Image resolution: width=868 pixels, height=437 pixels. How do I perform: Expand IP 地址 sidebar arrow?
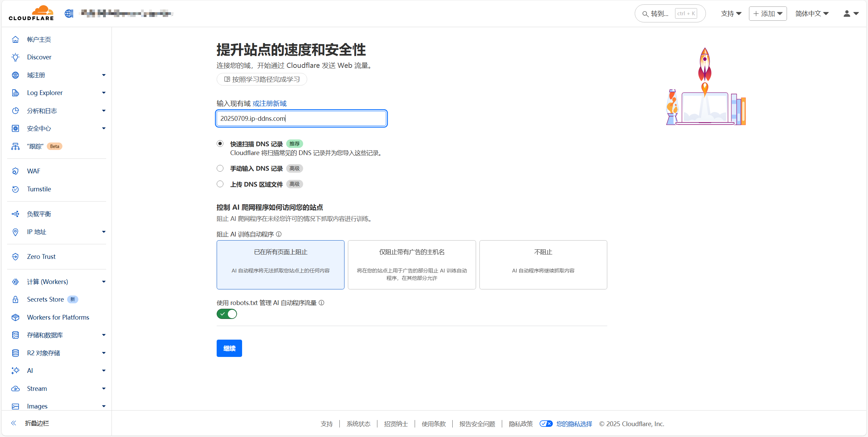pos(104,232)
